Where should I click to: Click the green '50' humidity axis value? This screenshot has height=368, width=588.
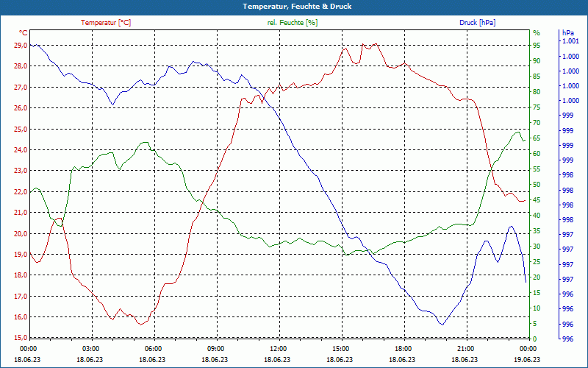point(537,185)
